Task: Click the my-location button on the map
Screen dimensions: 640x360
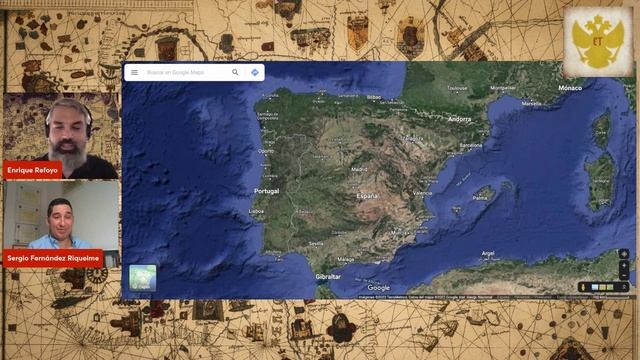Action: pyautogui.click(x=623, y=254)
